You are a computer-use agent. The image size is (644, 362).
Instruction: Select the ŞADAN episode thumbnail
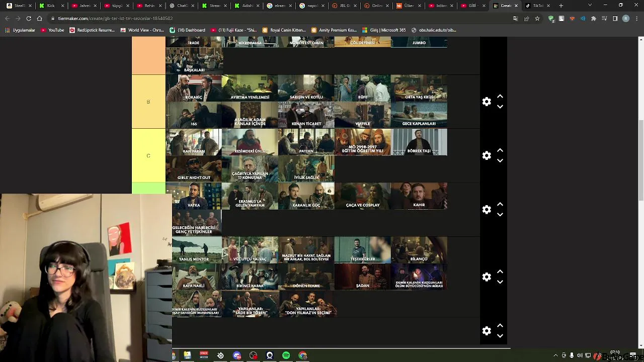363,277
